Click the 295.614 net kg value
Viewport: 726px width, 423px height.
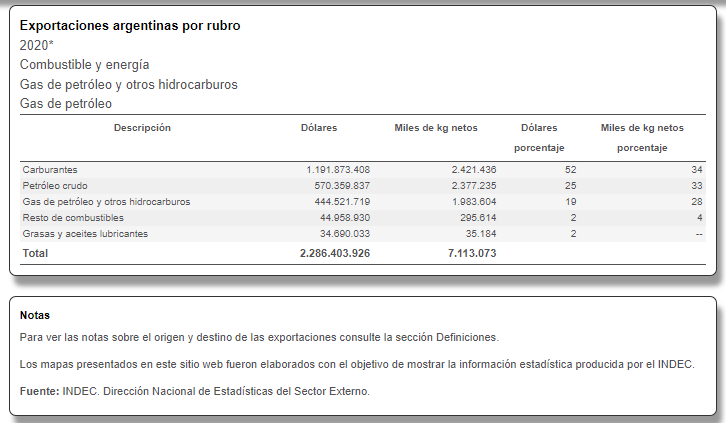pos(476,217)
